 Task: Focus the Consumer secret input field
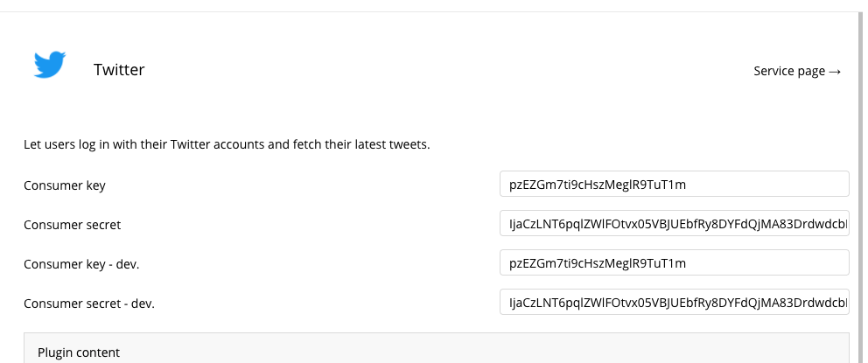tap(675, 223)
